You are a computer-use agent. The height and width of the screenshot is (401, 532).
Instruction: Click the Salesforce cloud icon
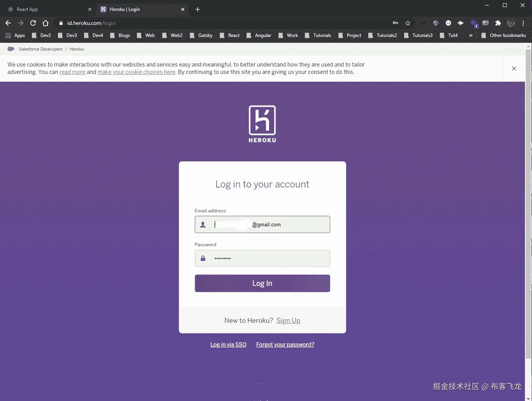(11, 49)
